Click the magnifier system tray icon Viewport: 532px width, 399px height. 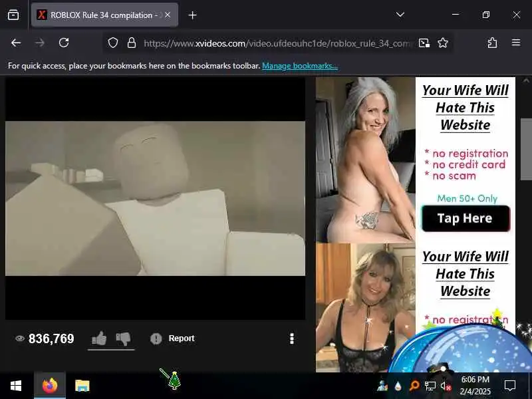click(x=414, y=386)
